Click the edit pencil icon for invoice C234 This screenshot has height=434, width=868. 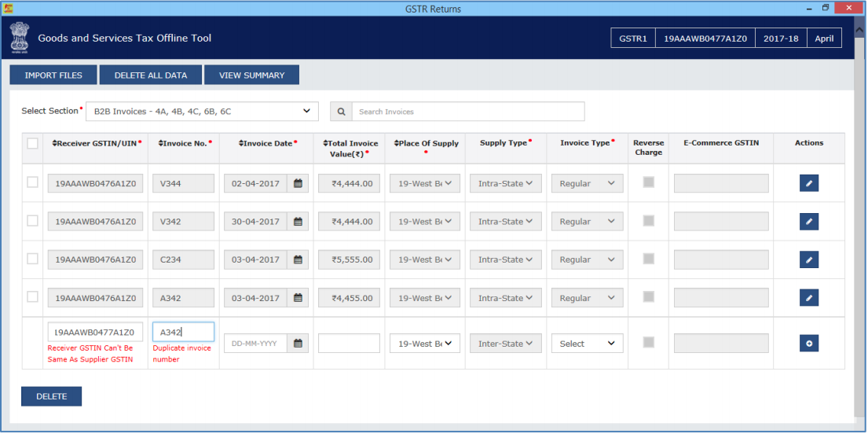click(809, 259)
